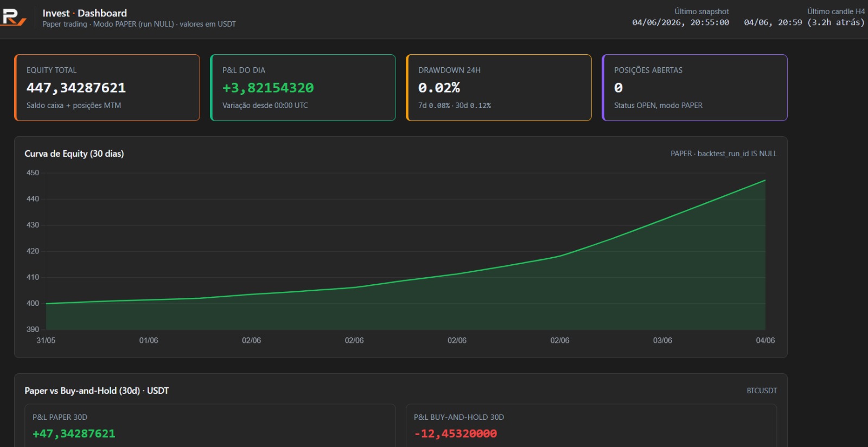
Task: Click the "Paper vs Buy-and-Hold (30d) · USDT" heading
Action: click(x=97, y=391)
